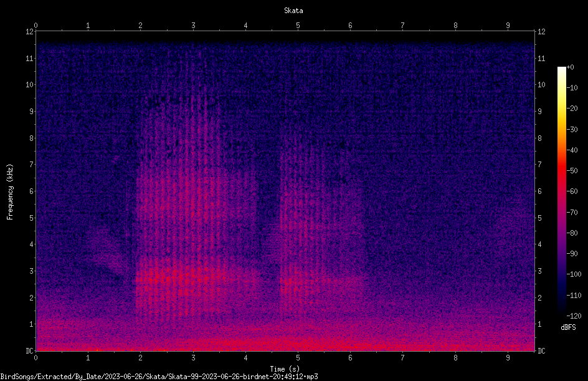The width and height of the screenshot is (588, 381).
Task: Click the "-70" color scale label
Action: point(572,213)
